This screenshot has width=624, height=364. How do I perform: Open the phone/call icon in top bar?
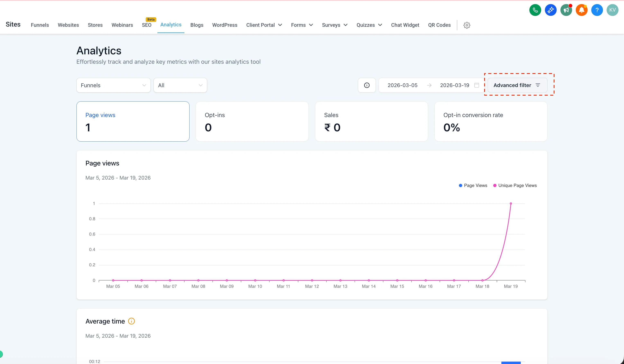[535, 10]
